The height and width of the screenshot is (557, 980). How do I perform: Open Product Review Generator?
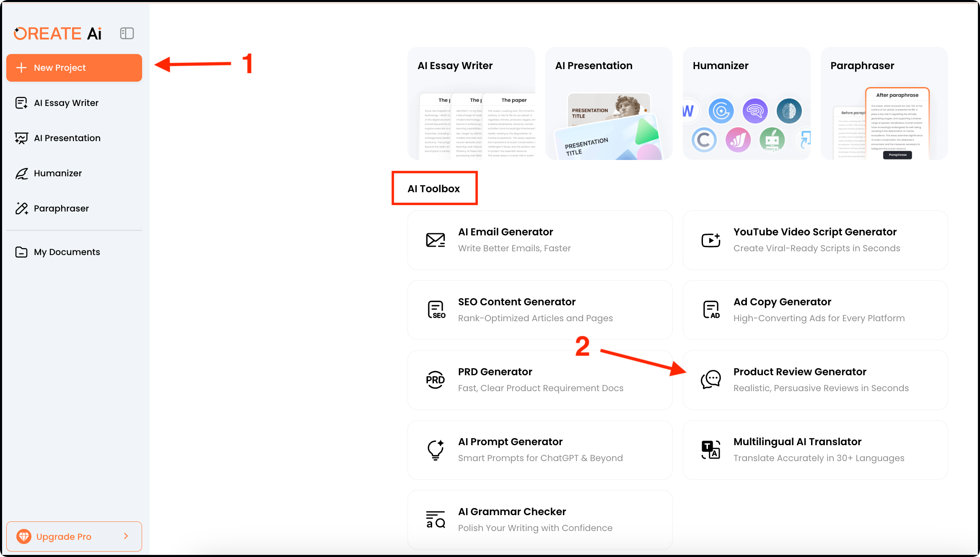coord(815,380)
